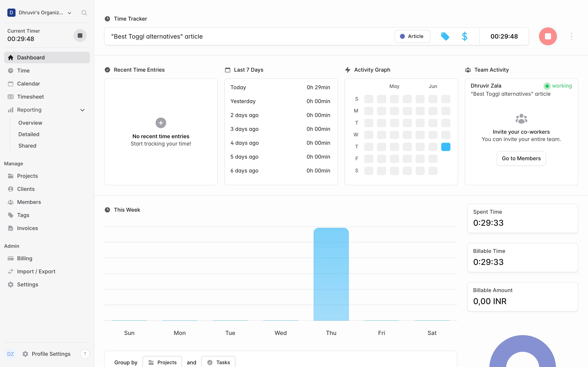This screenshot has width=588, height=367.
Task: Stop the running timer with red button
Action: pyautogui.click(x=548, y=36)
